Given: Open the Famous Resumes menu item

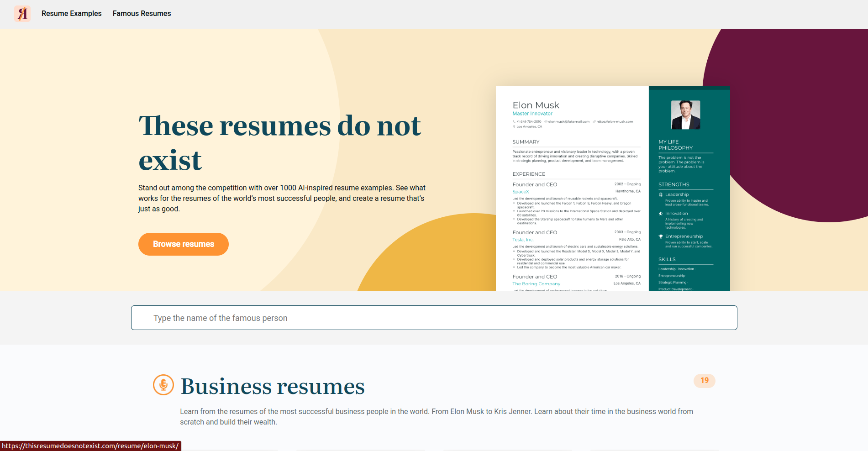Looking at the screenshot, I should 142,14.
